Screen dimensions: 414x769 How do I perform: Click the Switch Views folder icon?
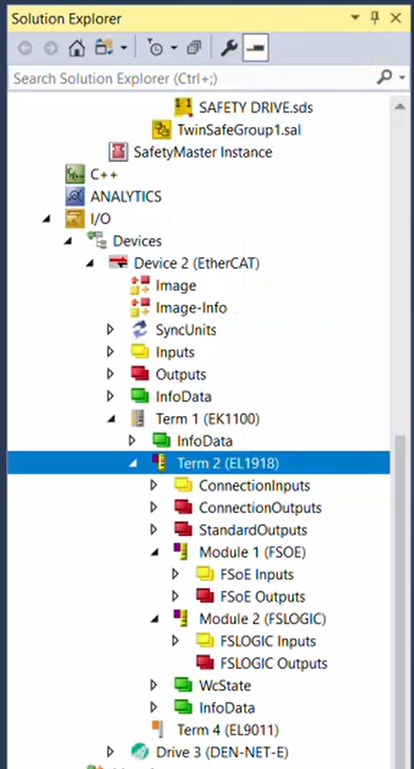(x=104, y=48)
